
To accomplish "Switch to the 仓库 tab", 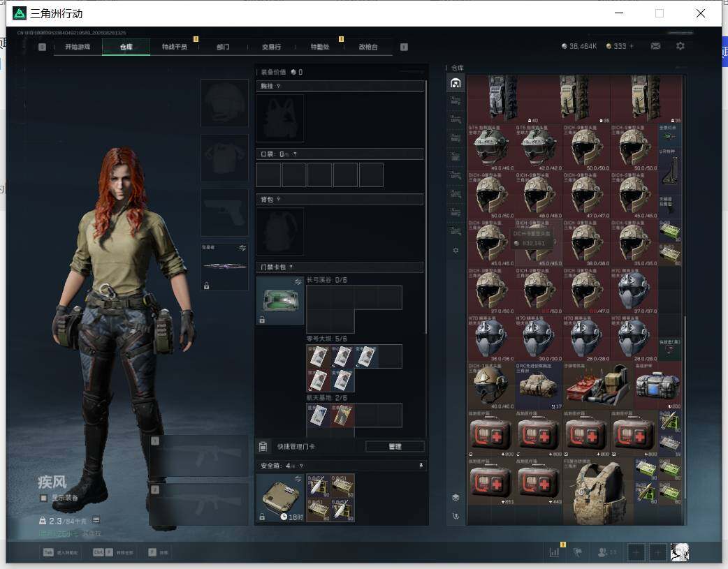I will (126, 47).
